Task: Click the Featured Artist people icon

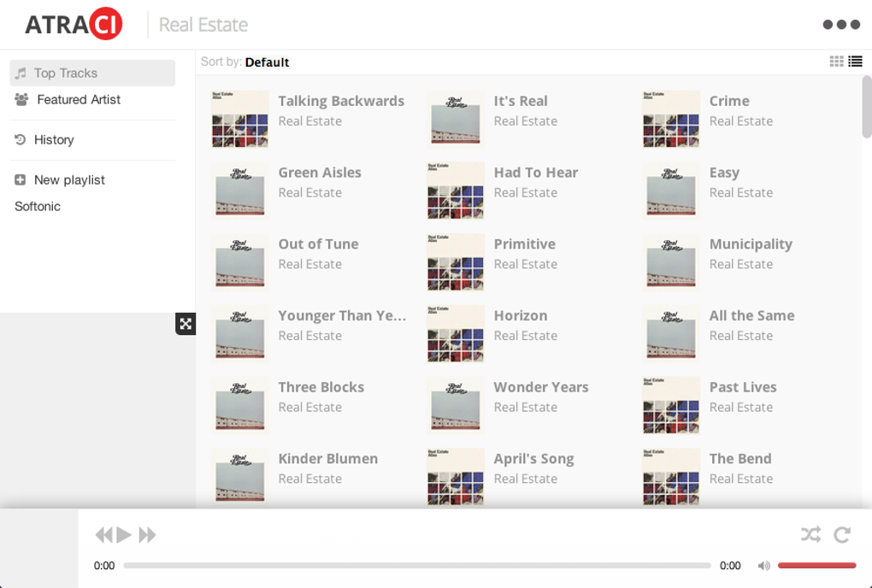Action: (x=21, y=99)
